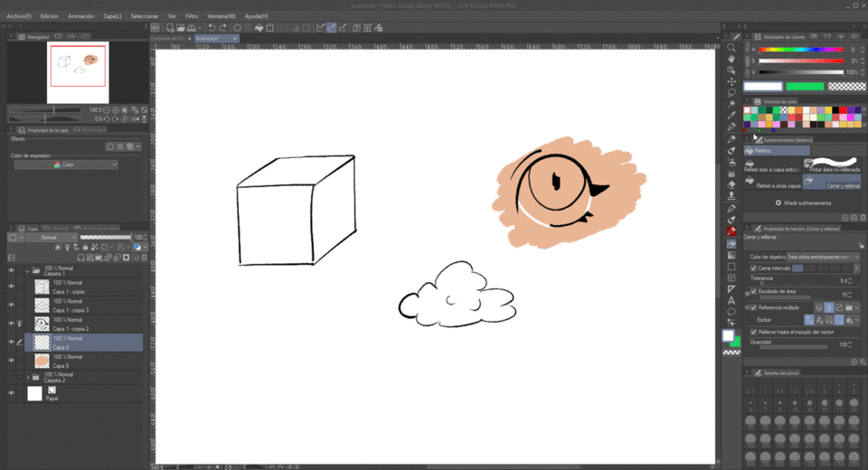868x470 pixels.
Task: Hide the Papel layer
Action: (11, 393)
